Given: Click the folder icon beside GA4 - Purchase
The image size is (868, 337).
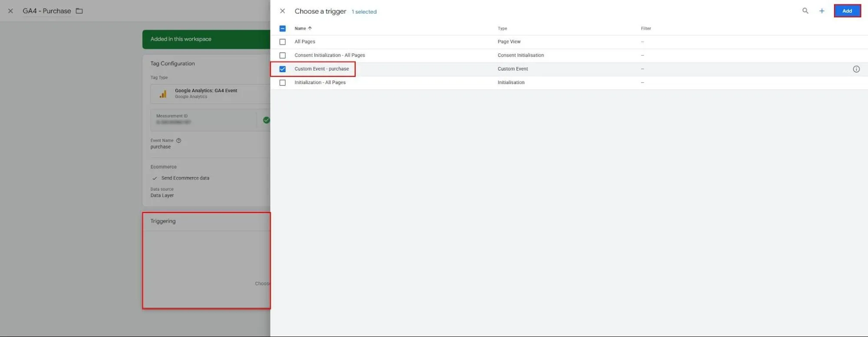Looking at the screenshot, I should (x=79, y=11).
